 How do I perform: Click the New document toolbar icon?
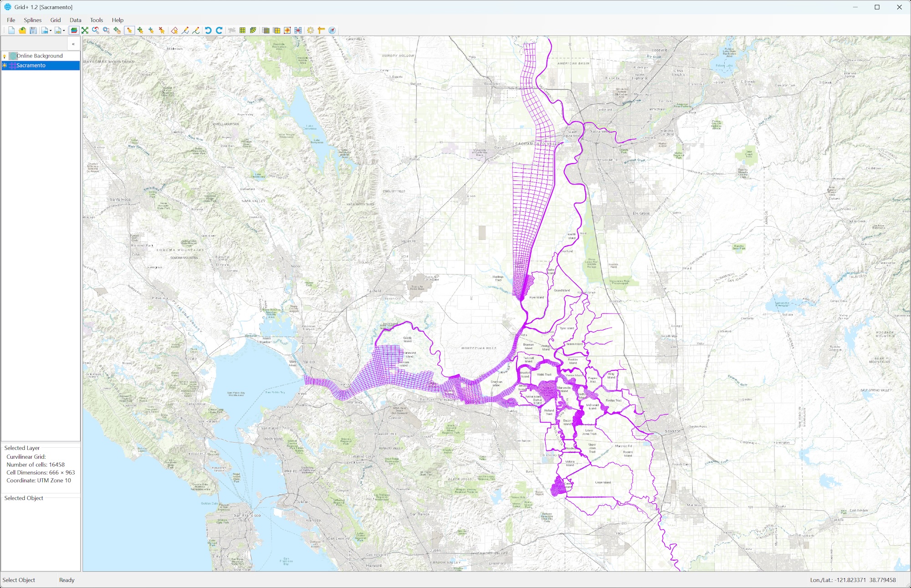[11, 31]
